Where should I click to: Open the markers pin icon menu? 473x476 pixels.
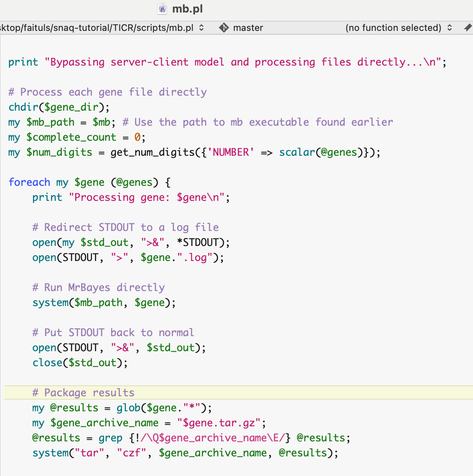tap(468, 28)
